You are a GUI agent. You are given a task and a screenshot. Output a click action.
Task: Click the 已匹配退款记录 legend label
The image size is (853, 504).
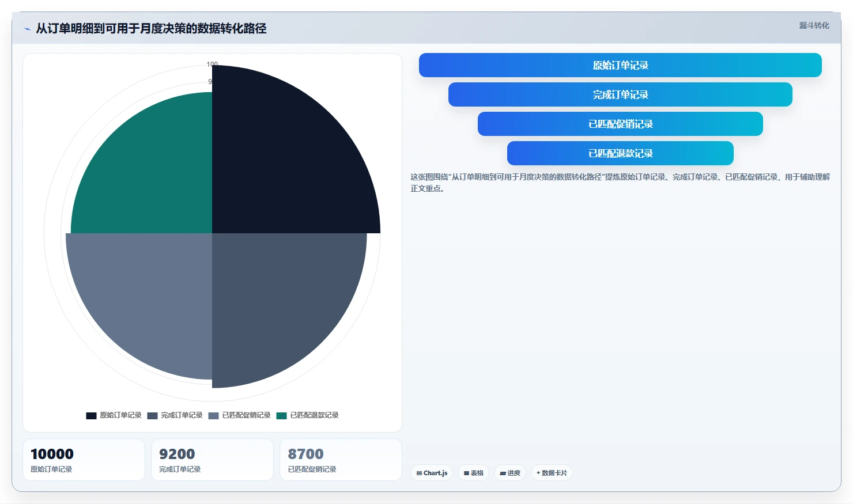(x=314, y=415)
